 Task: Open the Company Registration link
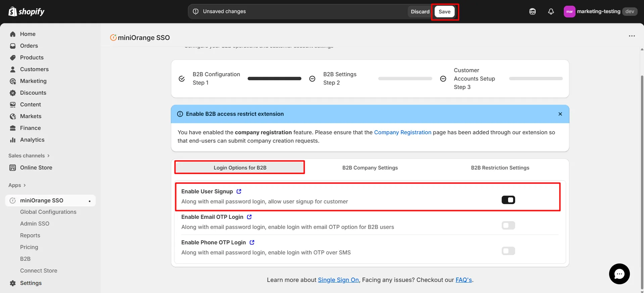click(x=402, y=132)
